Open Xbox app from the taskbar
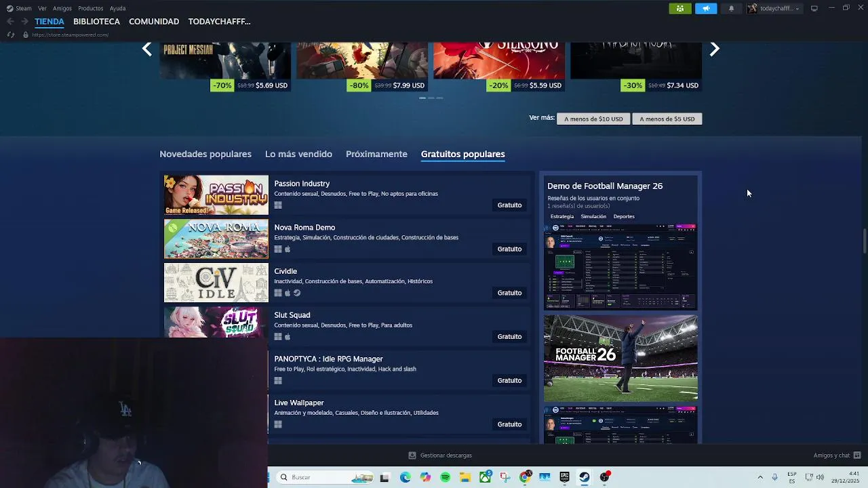 (485, 477)
